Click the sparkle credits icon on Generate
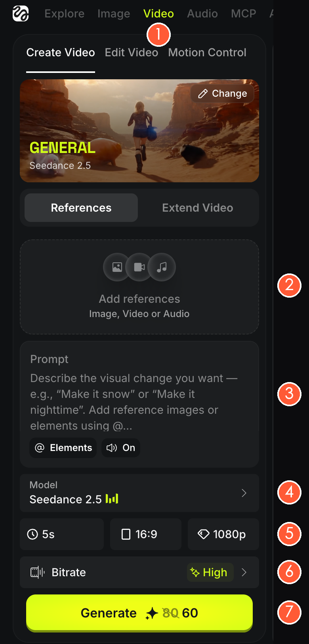 click(x=152, y=613)
